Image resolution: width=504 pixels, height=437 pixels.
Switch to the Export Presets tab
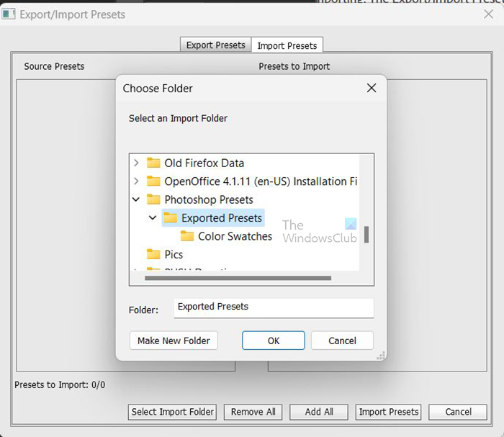point(215,45)
